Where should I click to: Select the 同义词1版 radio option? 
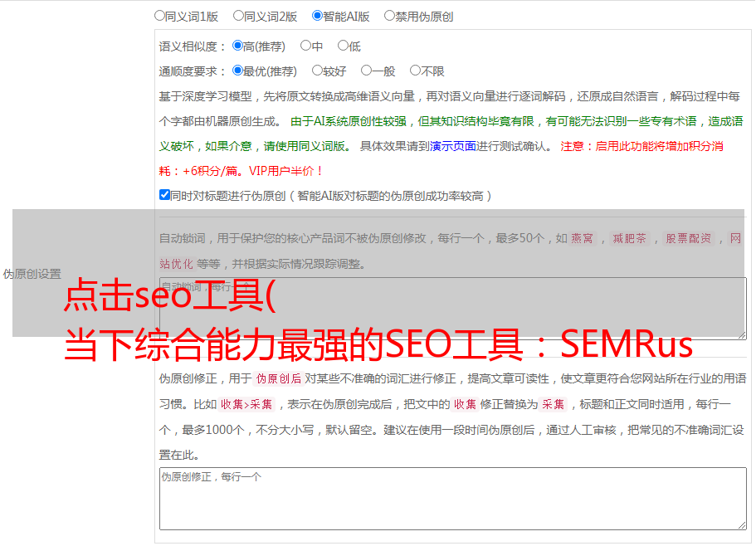click(x=159, y=16)
